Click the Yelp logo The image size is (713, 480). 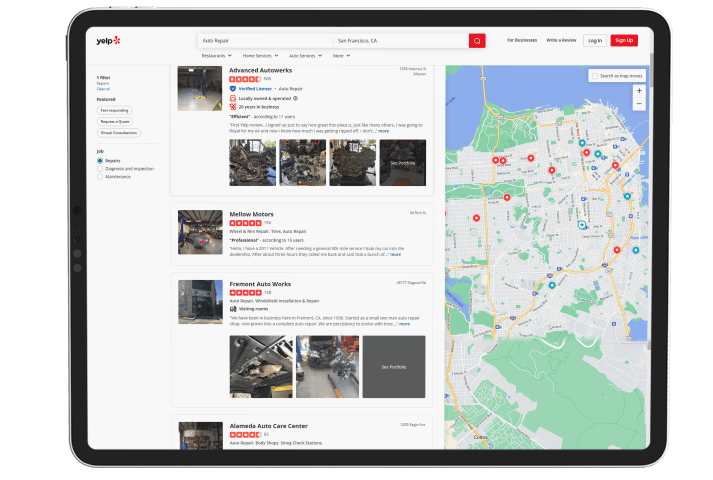pos(108,40)
